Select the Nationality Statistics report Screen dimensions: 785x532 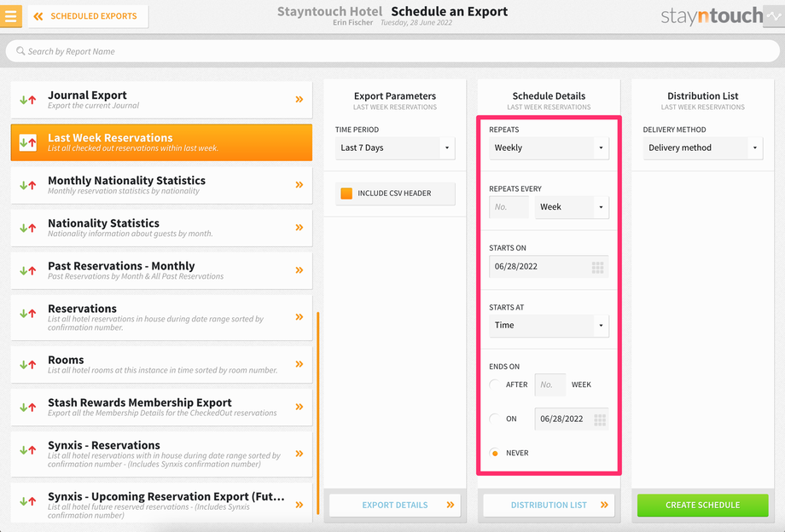161,228
